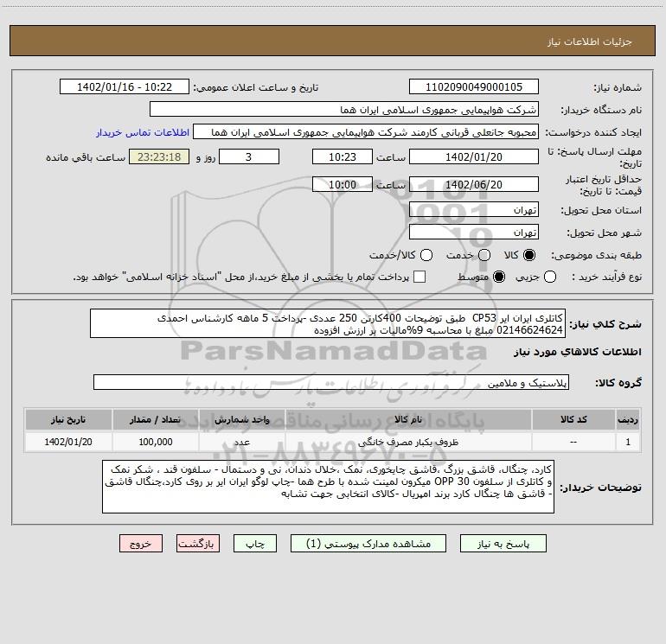This screenshot has width=666, height=644.
Task: Click the price validity date field 1402/06/20
Action: 474,185
